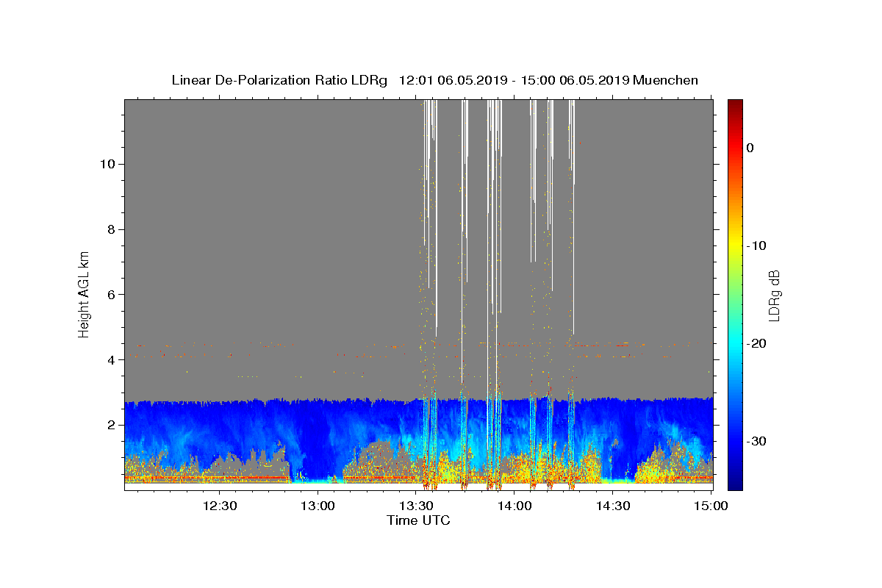
Task: Click the '14:30' time tick label
Action: point(612,506)
